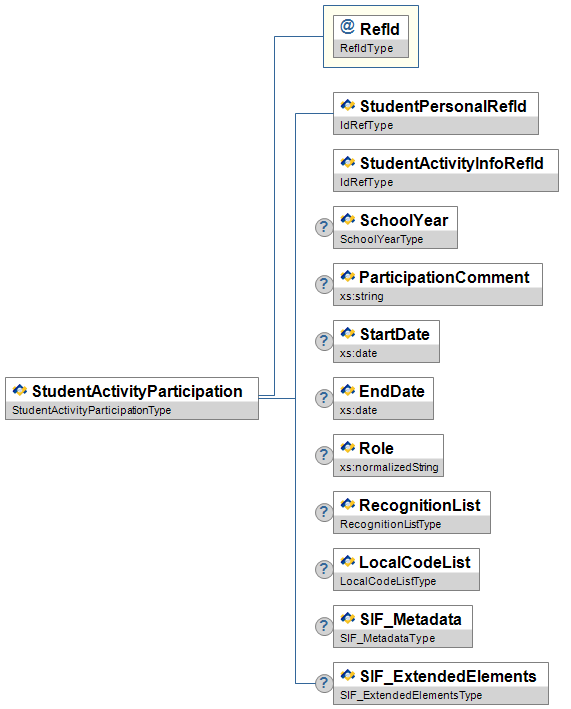The height and width of the screenshot is (709, 571).
Task: Click the StudentActivityParticipationType type label
Action: (x=92, y=410)
